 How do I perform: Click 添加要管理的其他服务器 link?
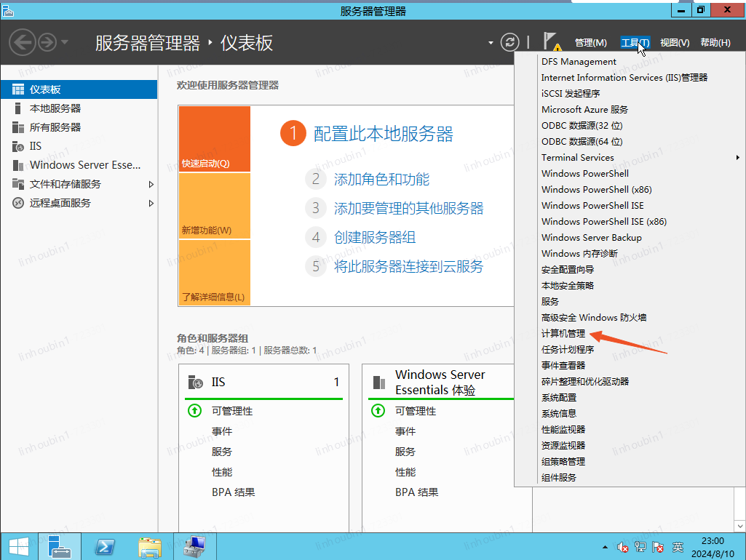tap(409, 208)
